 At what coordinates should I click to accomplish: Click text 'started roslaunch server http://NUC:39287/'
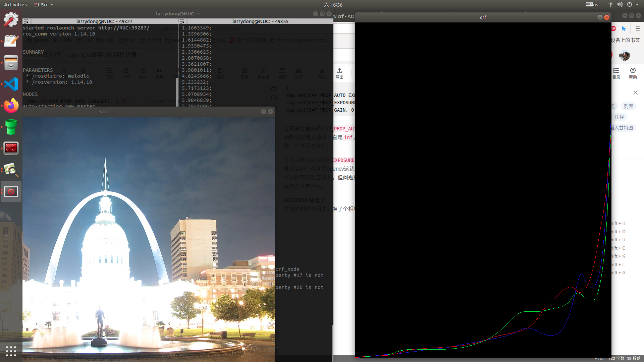[86, 28]
